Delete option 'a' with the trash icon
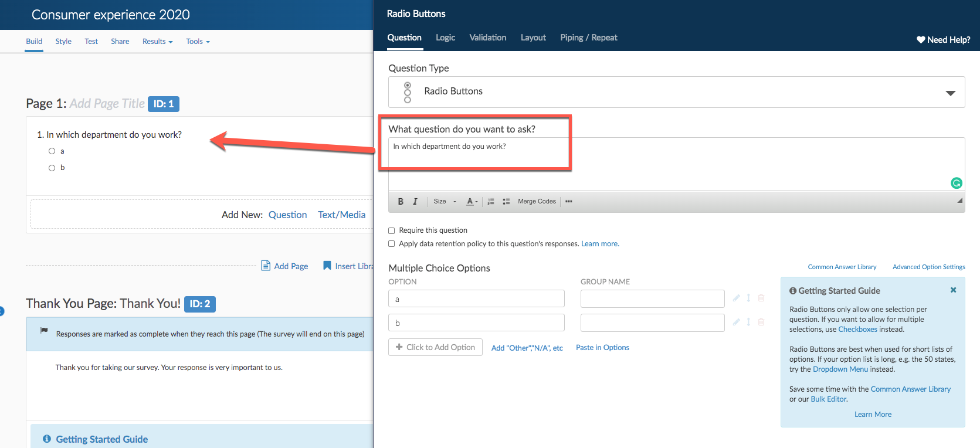 tap(761, 298)
